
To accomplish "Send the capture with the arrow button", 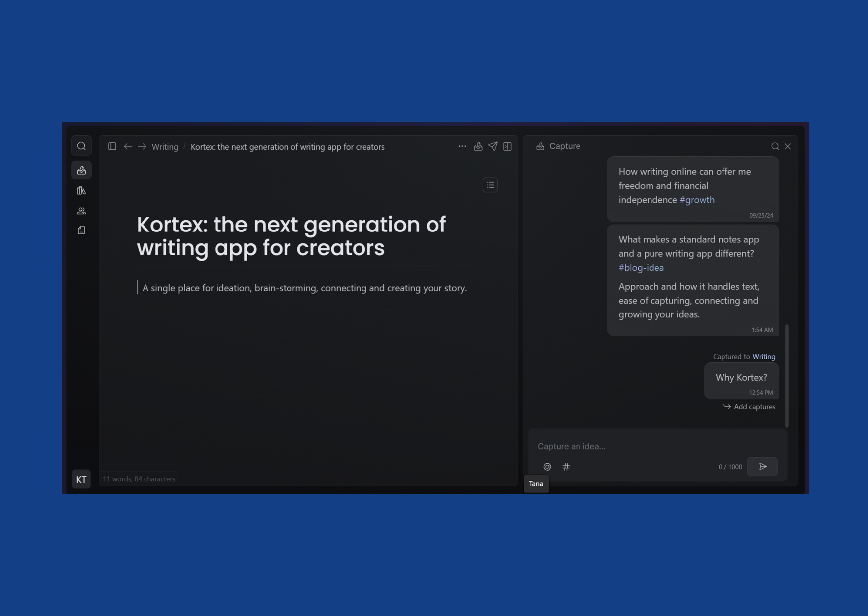I will pyautogui.click(x=763, y=467).
